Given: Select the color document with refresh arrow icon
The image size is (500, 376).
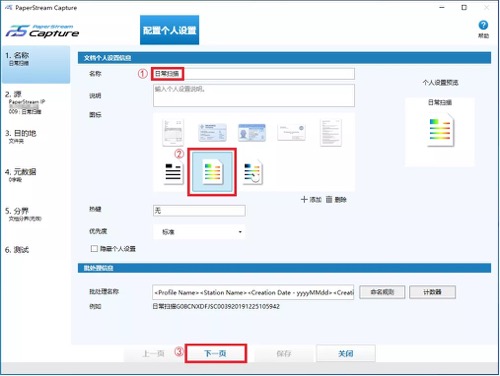Looking at the screenshot, I should click(253, 172).
